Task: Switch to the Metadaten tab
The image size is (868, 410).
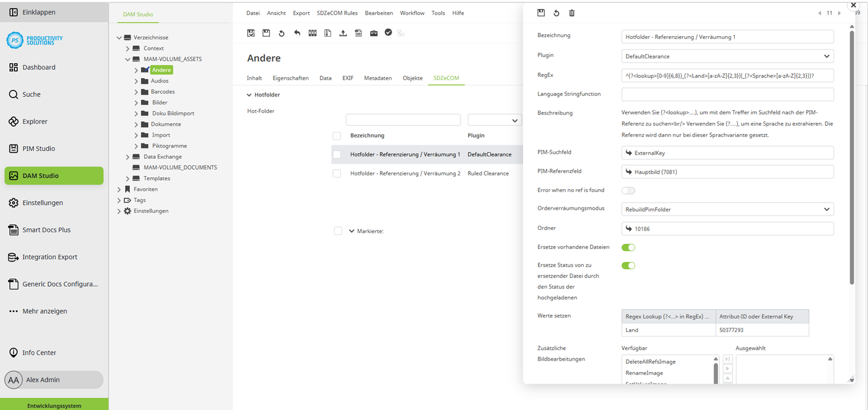Action: pos(378,78)
